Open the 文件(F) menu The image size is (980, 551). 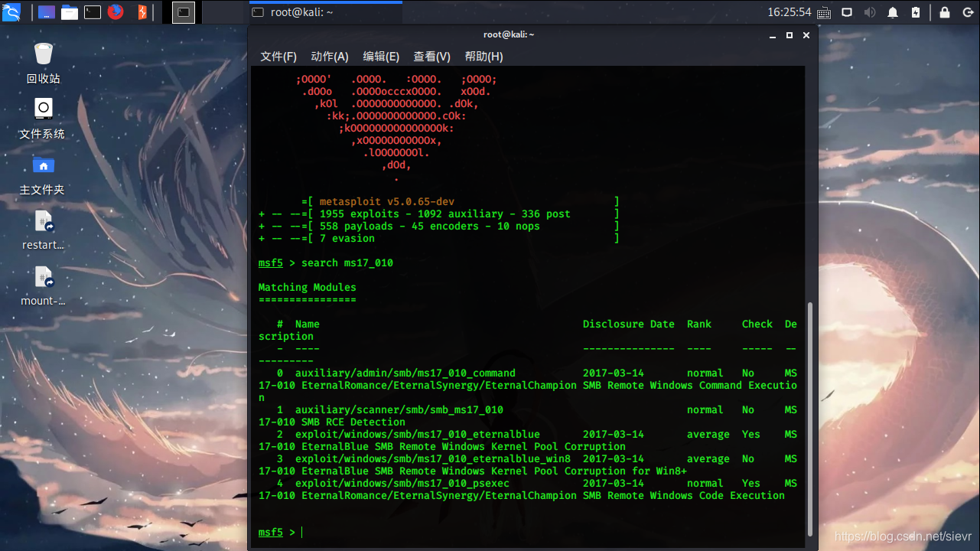point(278,57)
